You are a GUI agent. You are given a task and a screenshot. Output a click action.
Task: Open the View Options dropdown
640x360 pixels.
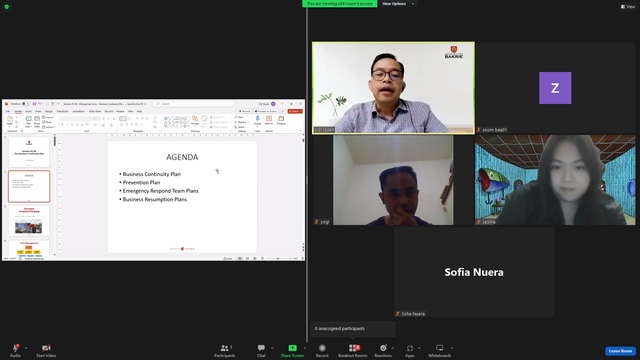click(398, 4)
